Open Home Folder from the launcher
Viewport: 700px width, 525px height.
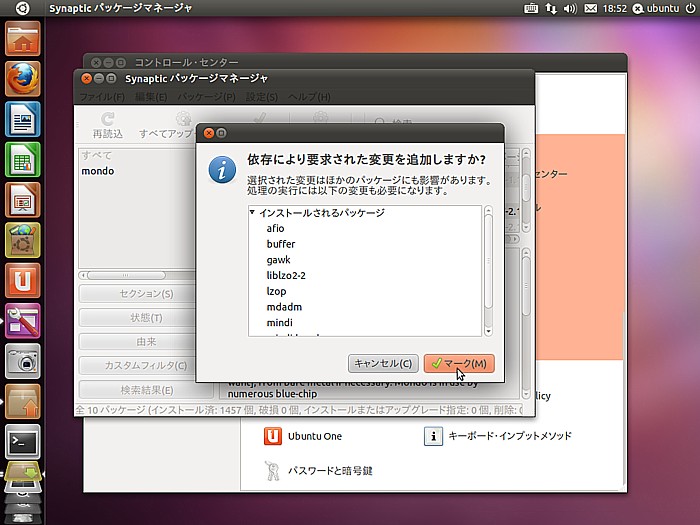pos(23,39)
